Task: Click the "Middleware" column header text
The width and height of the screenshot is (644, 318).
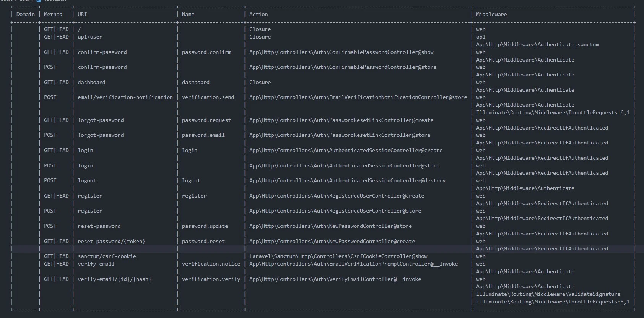Action: click(x=491, y=15)
